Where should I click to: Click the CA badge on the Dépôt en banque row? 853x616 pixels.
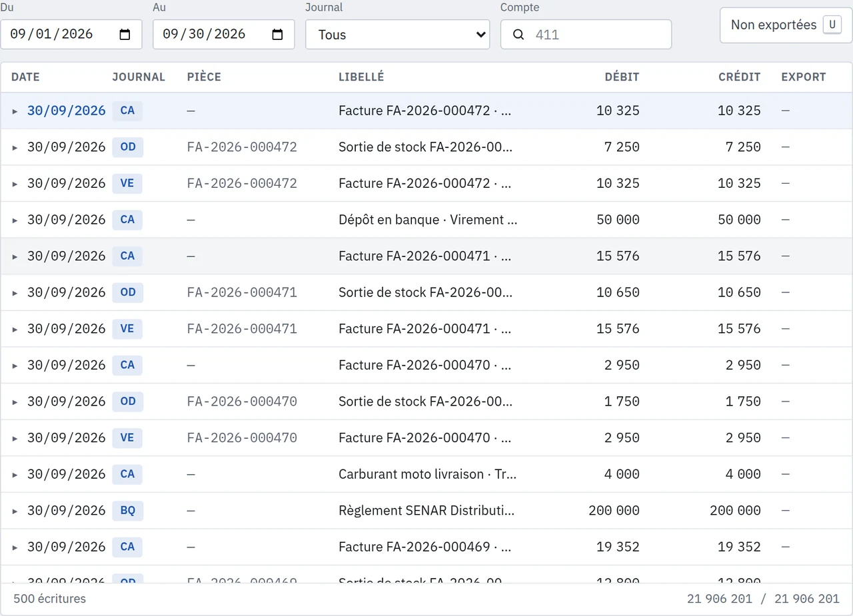127,220
